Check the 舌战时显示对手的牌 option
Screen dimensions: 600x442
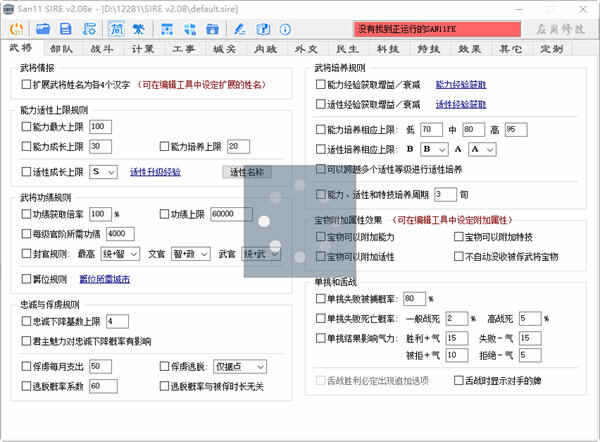[458, 380]
